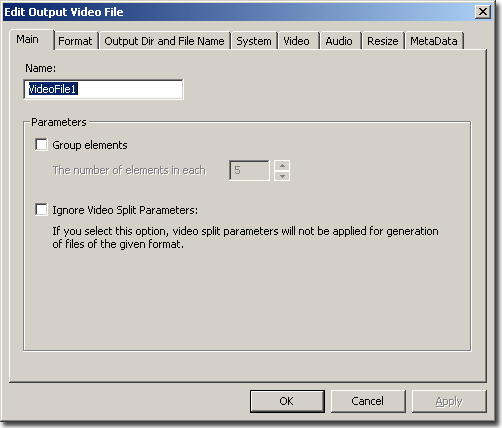This screenshot has height=428, width=502.
Task: Switch to the Format tab
Action: pos(76,41)
